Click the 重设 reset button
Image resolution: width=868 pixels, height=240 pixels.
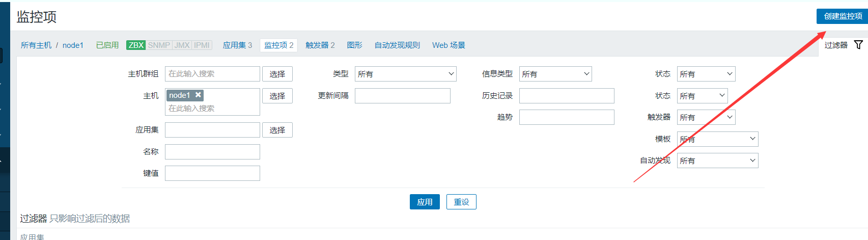[x=461, y=202]
